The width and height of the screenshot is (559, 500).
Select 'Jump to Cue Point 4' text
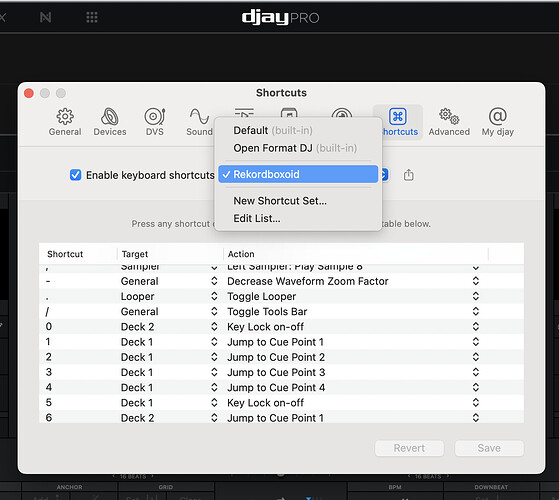pyautogui.click(x=276, y=388)
